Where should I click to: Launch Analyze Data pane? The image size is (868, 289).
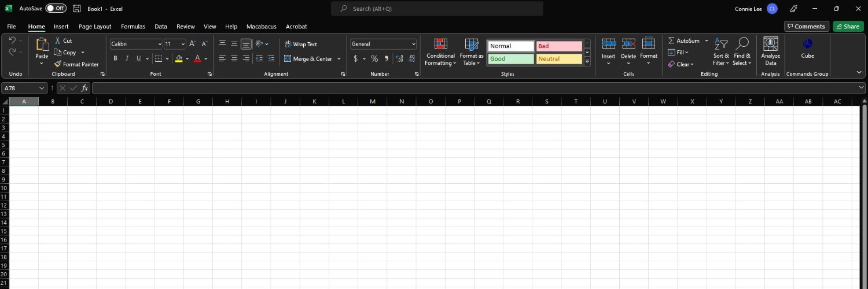click(x=771, y=52)
